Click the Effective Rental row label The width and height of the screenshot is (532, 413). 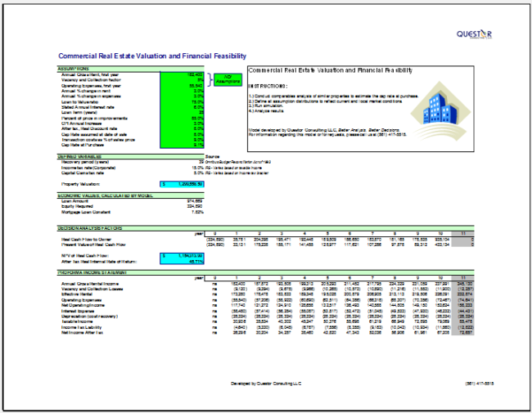pos(76,294)
